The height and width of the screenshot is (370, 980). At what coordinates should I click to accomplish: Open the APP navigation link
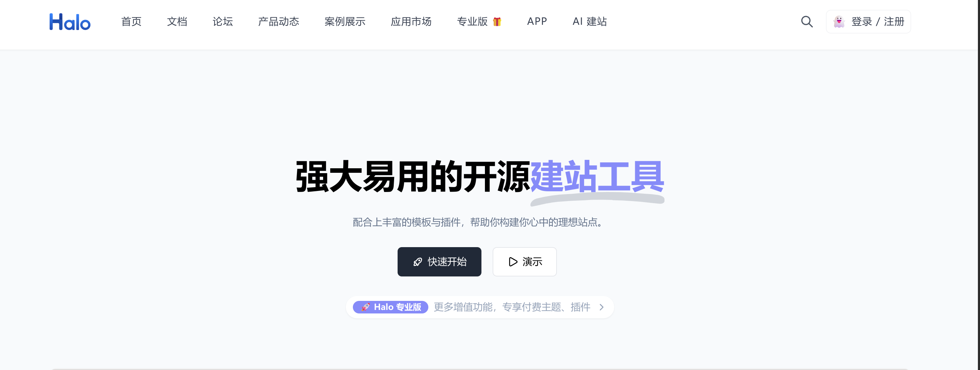click(537, 22)
